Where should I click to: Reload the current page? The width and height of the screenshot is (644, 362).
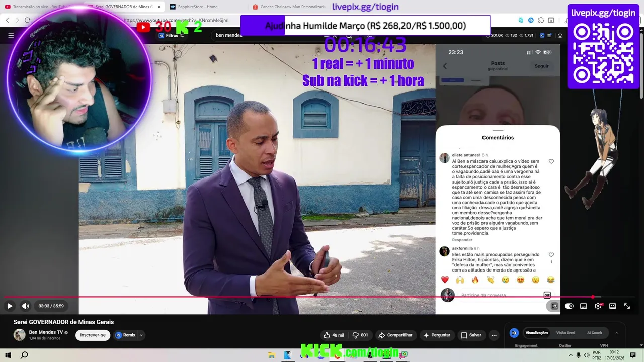pos(28,20)
